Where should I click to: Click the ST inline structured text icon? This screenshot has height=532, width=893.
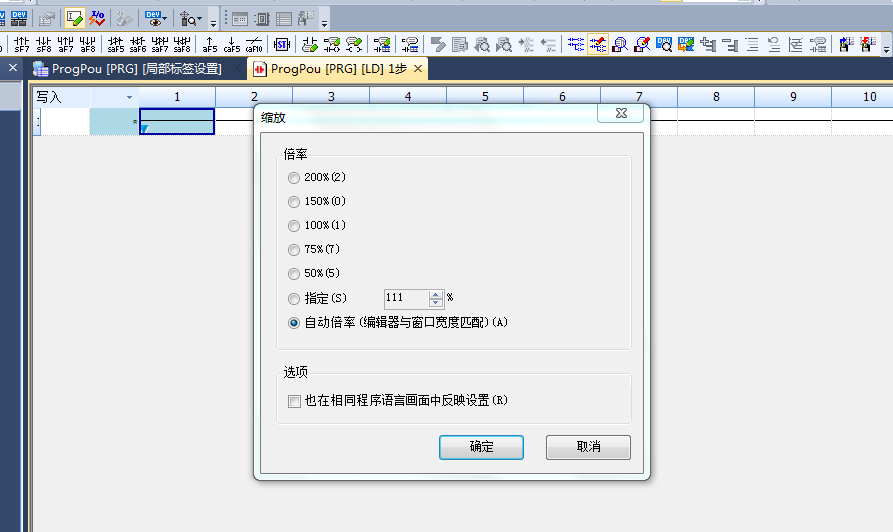point(282,44)
